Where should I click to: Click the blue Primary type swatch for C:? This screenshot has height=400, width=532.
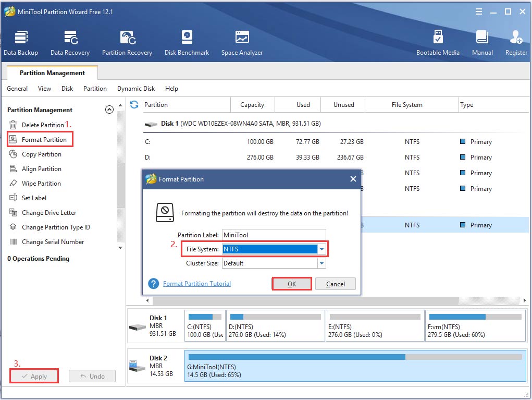[463, 141]
